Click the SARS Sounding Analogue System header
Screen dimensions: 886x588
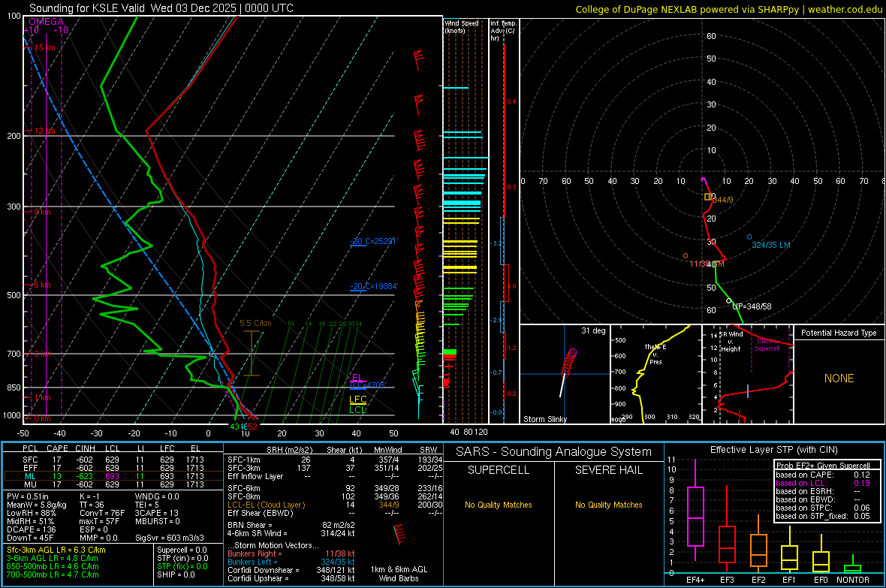point(554,452)
